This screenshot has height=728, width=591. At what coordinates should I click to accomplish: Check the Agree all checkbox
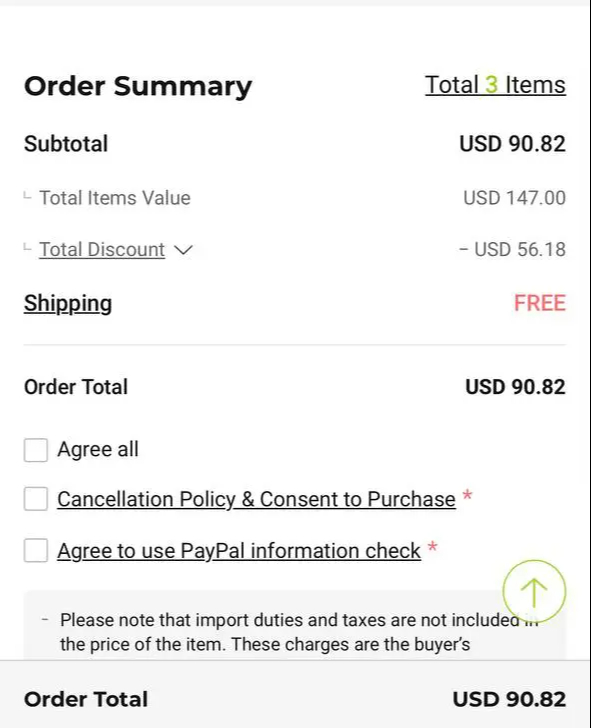tap(36, 450)
